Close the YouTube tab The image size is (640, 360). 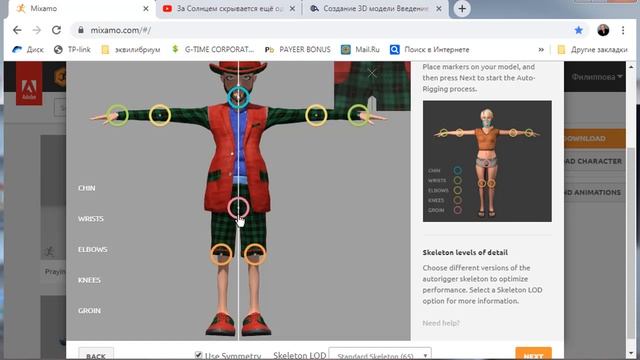292,9
